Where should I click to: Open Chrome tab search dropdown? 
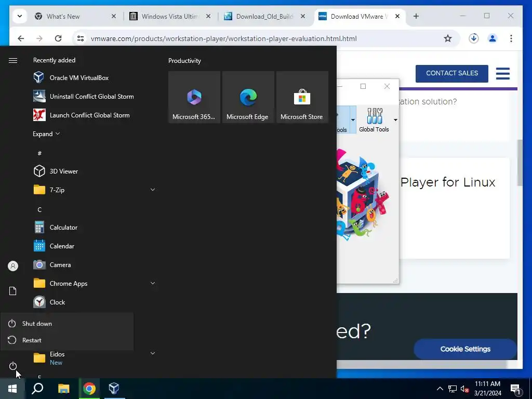(x=20, y=16)
